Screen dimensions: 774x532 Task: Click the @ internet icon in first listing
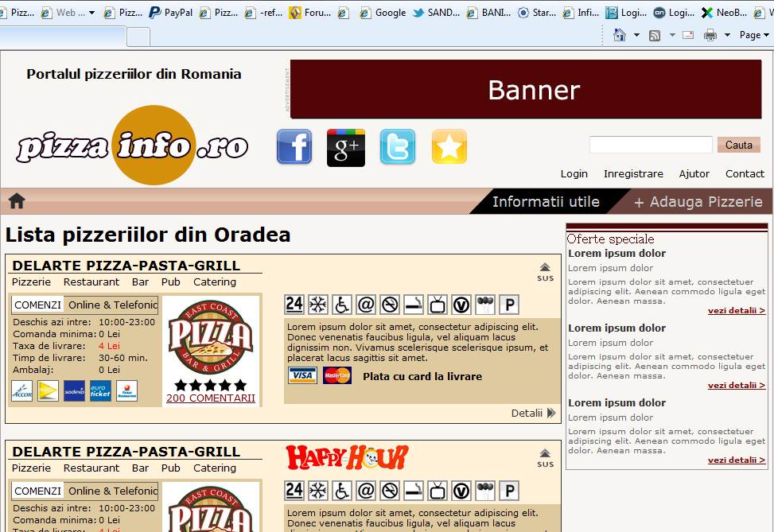tap(366, 305)
